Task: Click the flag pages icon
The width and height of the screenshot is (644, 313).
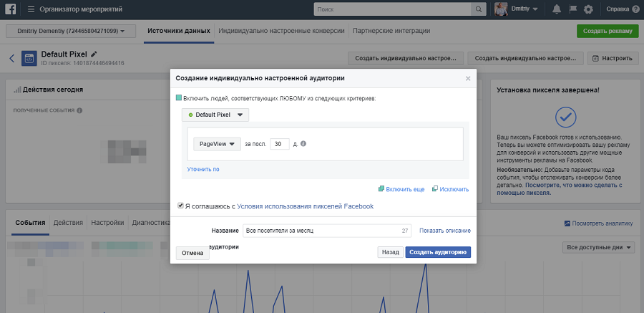Action: coord(572,9)
